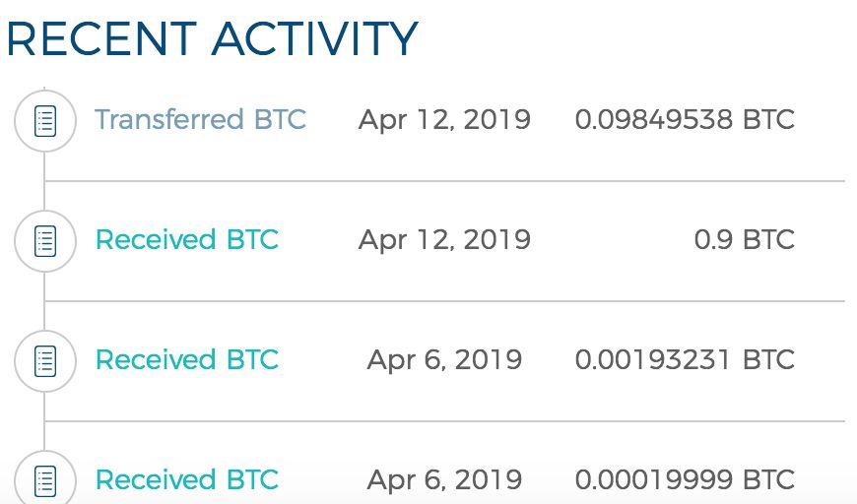Image resolution: width=857 pixels, height=504 pixels.
Task: Click the Apr 6, 2019 date beside 0.00019999 BTC
Action: tap(444, 480)
